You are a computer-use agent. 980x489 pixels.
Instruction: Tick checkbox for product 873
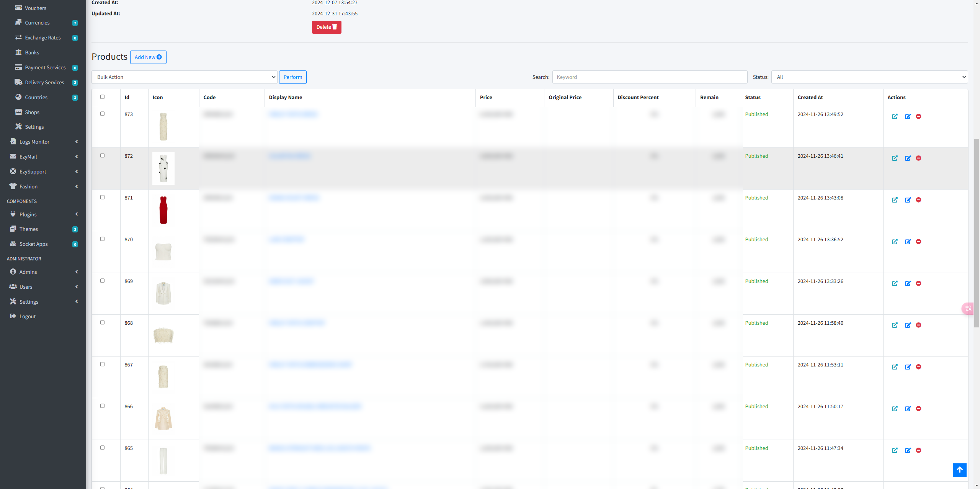102,114
